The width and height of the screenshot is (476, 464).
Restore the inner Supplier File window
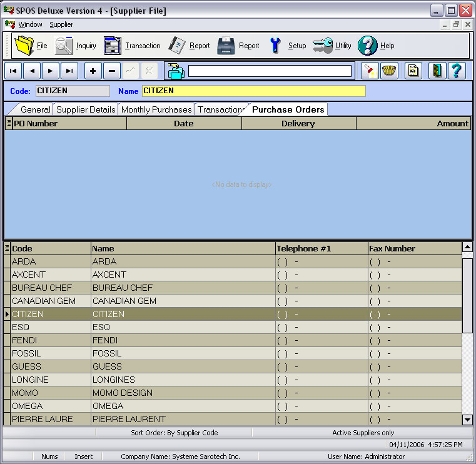pyautogui.click(x=456, y=24)
